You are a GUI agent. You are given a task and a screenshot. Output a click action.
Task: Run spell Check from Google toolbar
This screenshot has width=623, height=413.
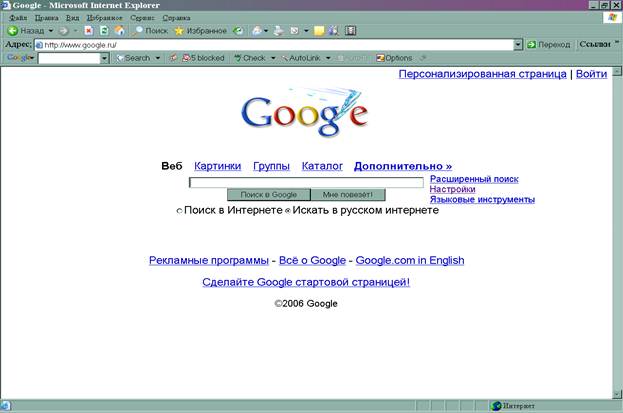(250, 58)
